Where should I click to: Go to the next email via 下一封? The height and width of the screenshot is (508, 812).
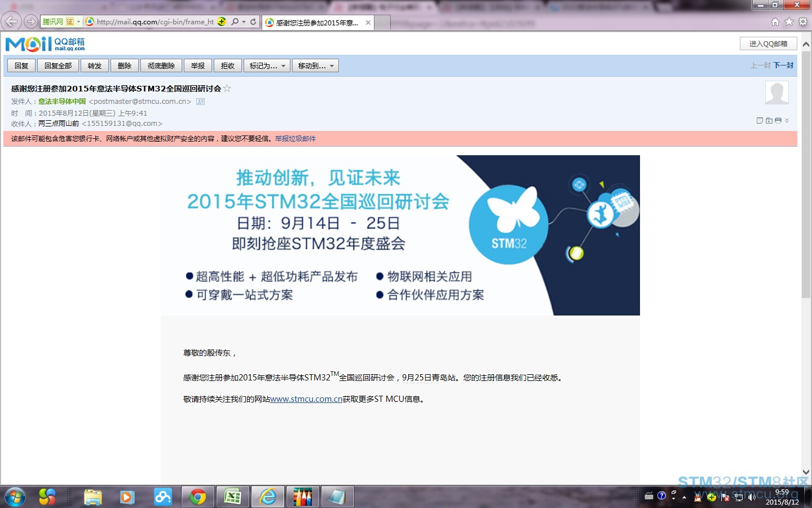(783, 65)
